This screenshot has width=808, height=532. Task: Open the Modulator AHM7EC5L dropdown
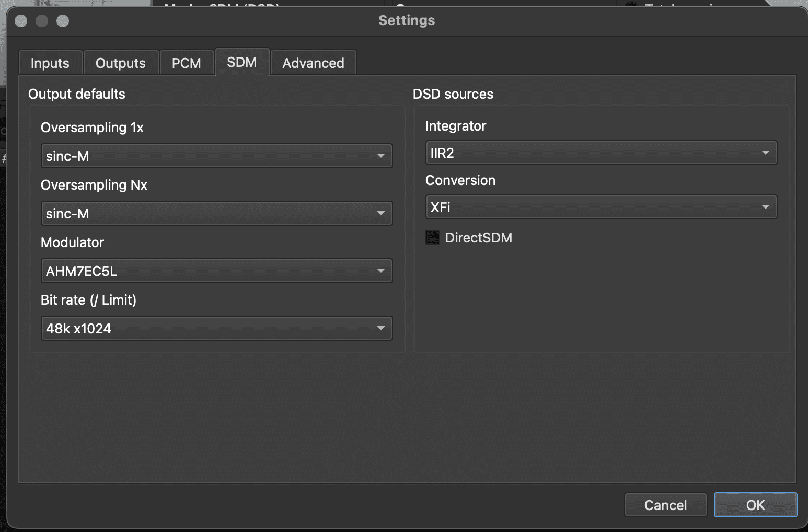(216, 271)
